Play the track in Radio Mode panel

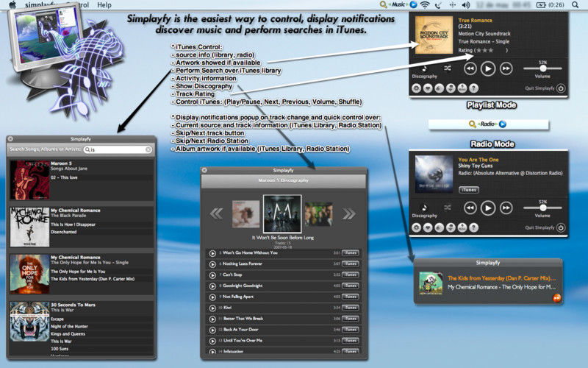(488, 208)
